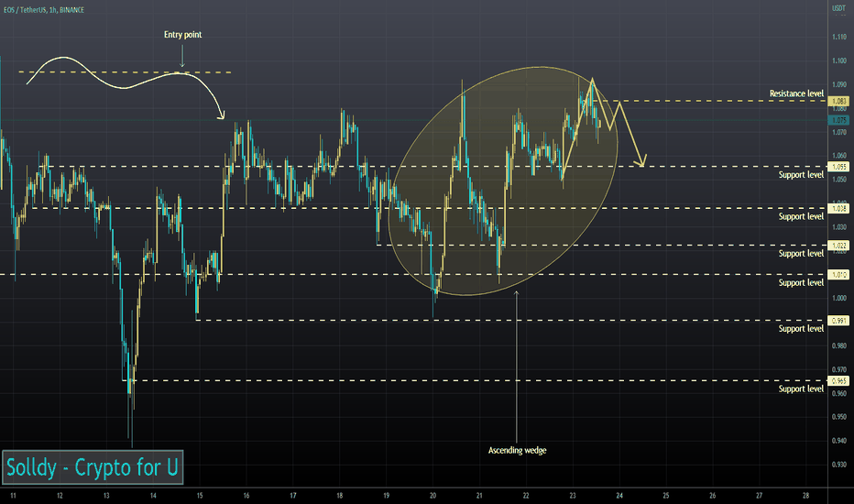Click the USDT currency label on price axis
854x504 pixels.
[x=838, y=8]
